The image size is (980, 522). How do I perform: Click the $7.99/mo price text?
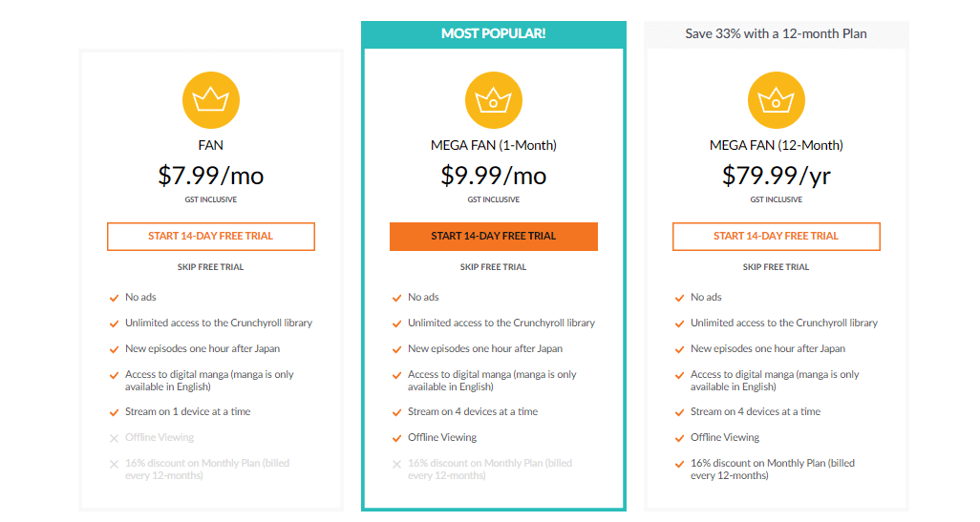(211, 176)
